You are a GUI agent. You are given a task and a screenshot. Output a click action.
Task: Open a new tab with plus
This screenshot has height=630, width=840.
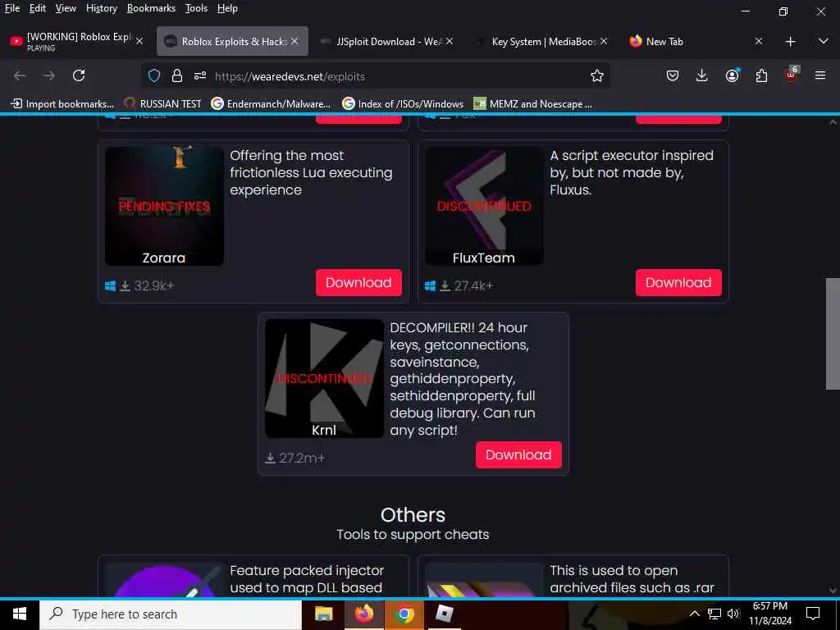790,42
